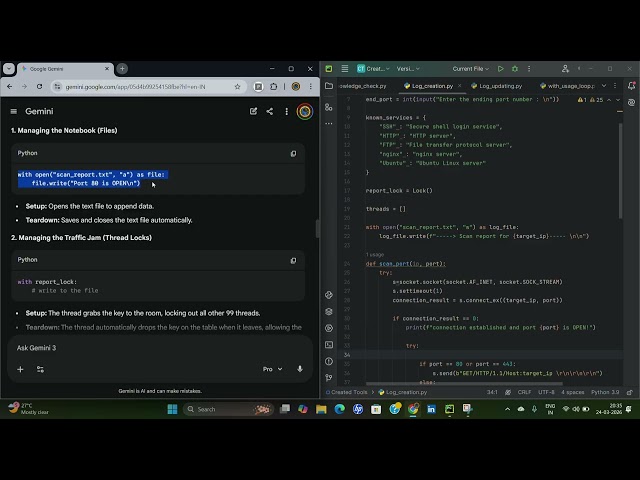Add attachment with plus icon in Gemini
640x480 pixels.
pos(20,369)
